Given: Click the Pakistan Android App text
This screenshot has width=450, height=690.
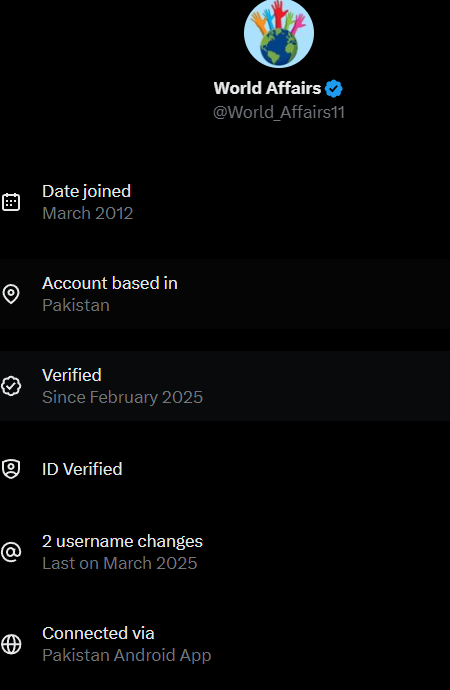Looking at the screenshot, I should (x=127, y=655).
